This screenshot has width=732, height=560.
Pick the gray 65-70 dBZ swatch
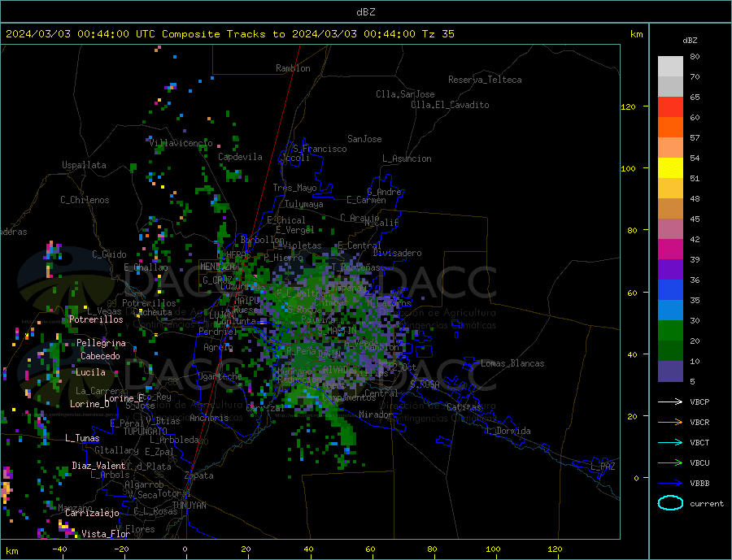[x=670, y=87]
